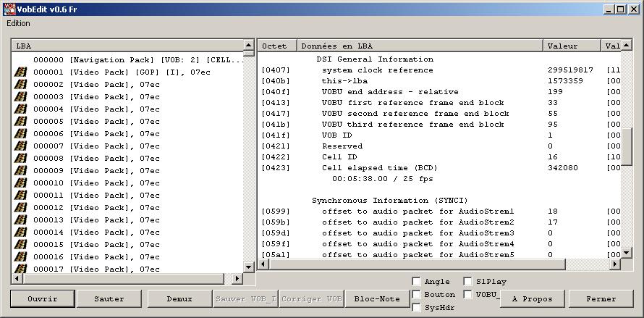
Task: Click the film icon beside LBA 000011
Action: tap(20, 196)
